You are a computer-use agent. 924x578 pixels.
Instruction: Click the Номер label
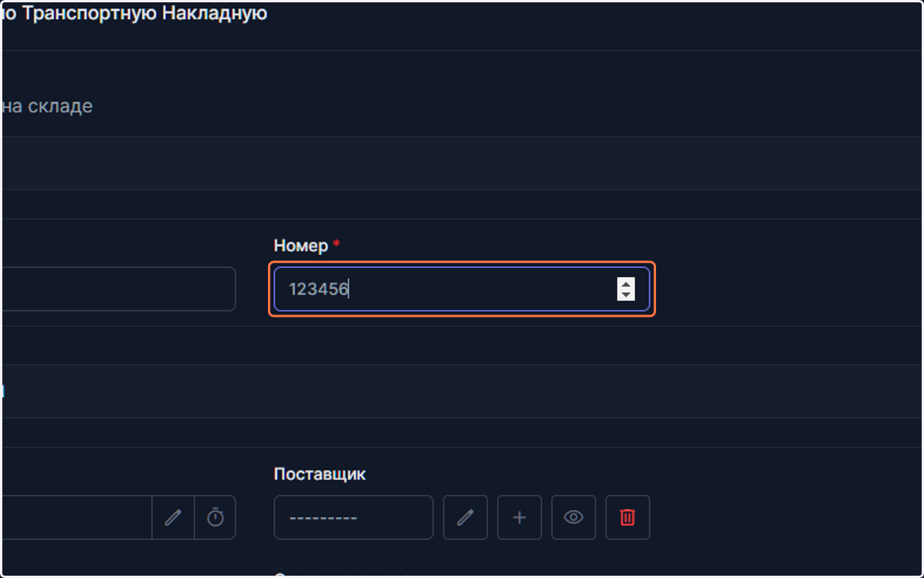(x=301, y=245)
